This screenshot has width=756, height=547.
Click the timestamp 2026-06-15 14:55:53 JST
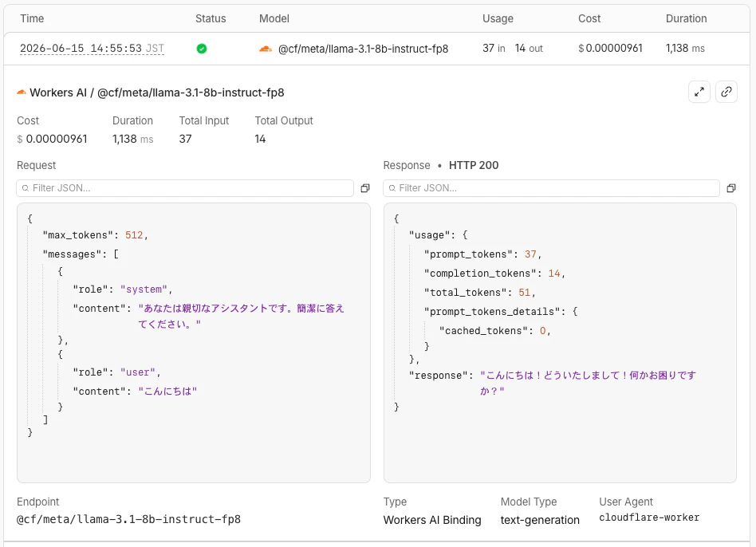[92, 48]
